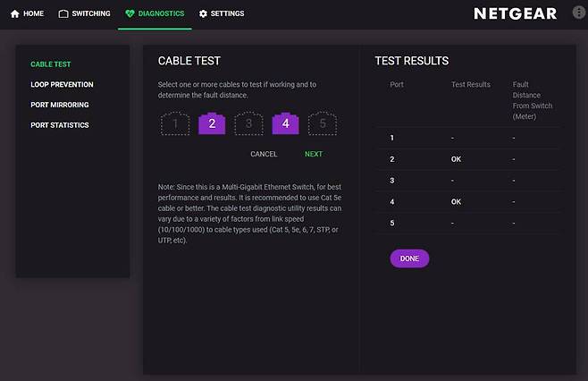Open Cable Test in the sidebar

(x=51, y=64)
